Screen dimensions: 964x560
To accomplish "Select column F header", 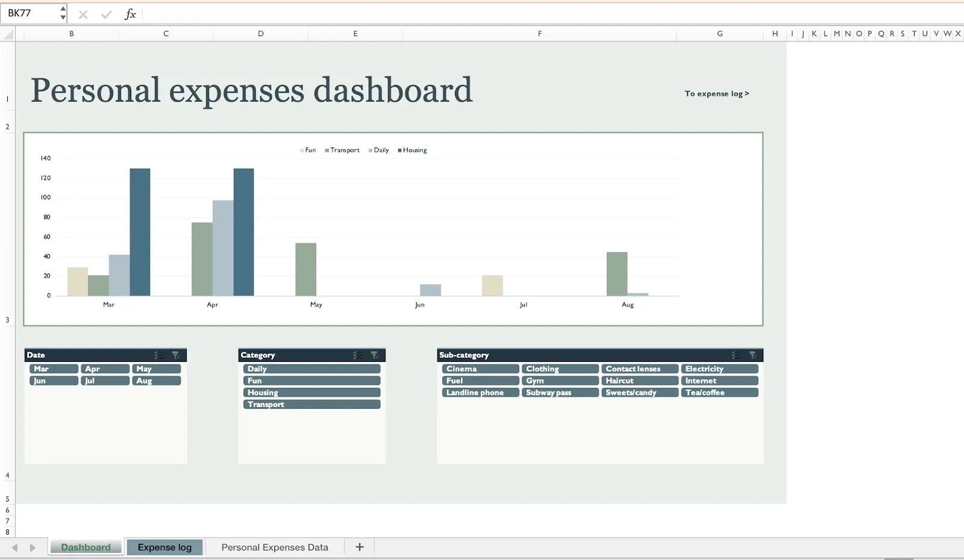I will click(x=540, y=34).
